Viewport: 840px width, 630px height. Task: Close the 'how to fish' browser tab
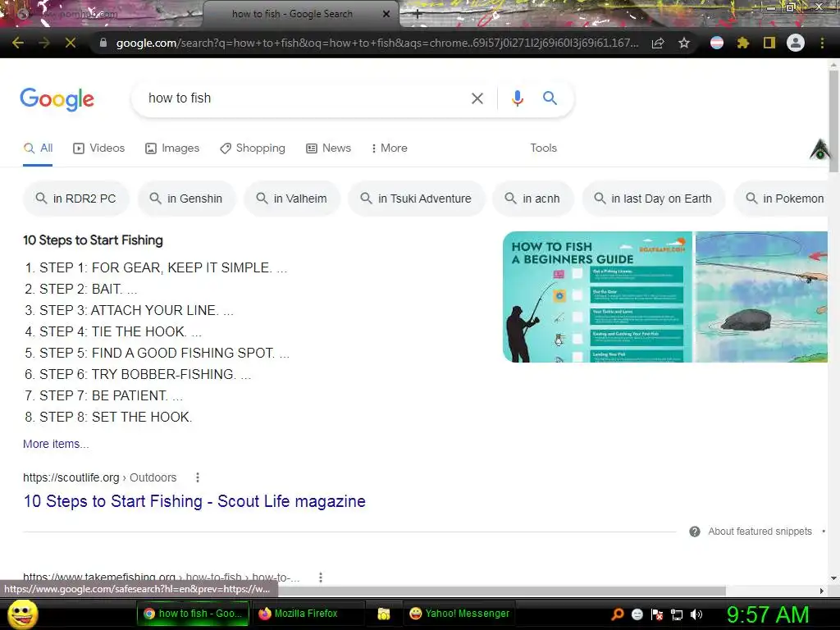[x=386, y=14]
